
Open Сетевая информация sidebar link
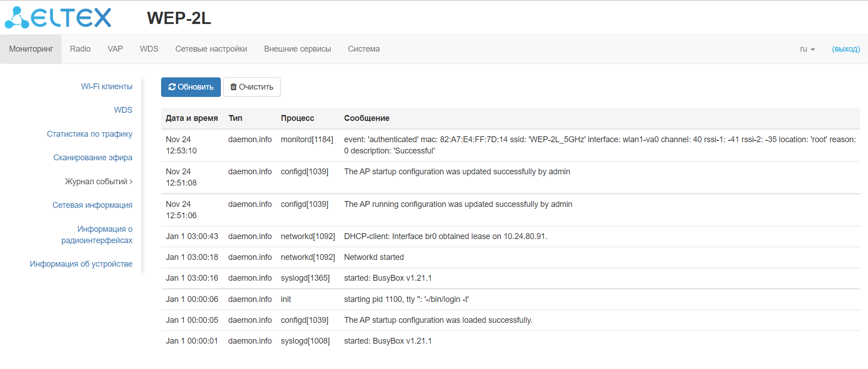point(92,205)
